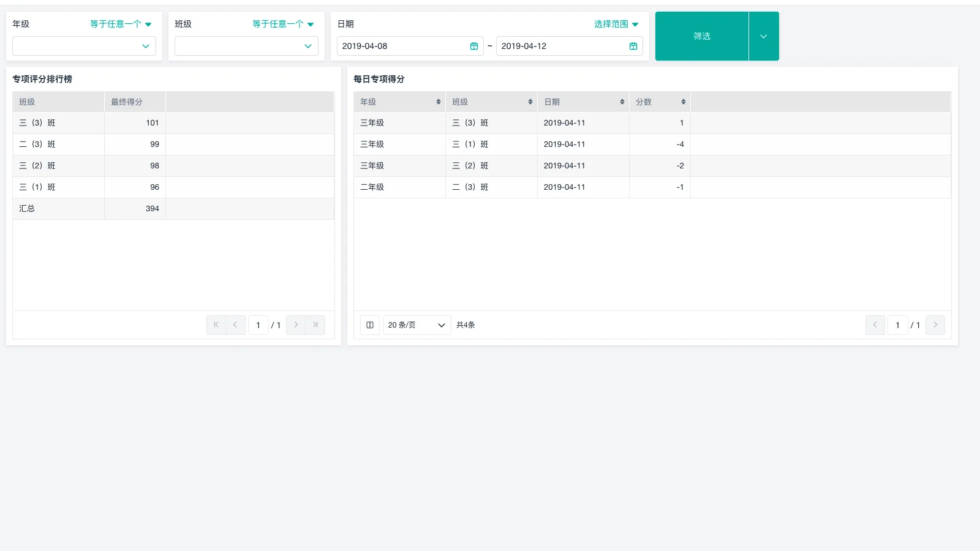Jump to last page of 专项评分排行榜 table
The image size is (980, 551).
point(315,325)
